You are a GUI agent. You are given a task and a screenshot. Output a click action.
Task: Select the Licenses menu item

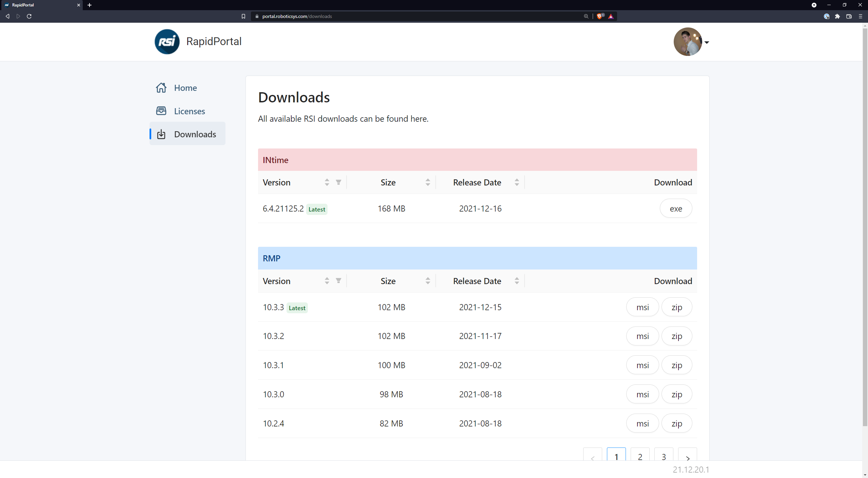pos(190,111)
